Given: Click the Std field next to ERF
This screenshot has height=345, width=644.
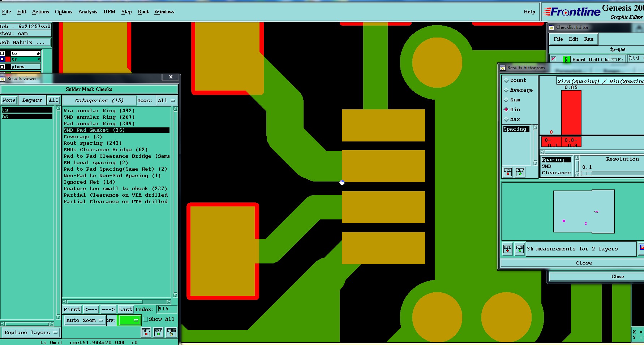Looking at the screenshot, I should 636,58.
